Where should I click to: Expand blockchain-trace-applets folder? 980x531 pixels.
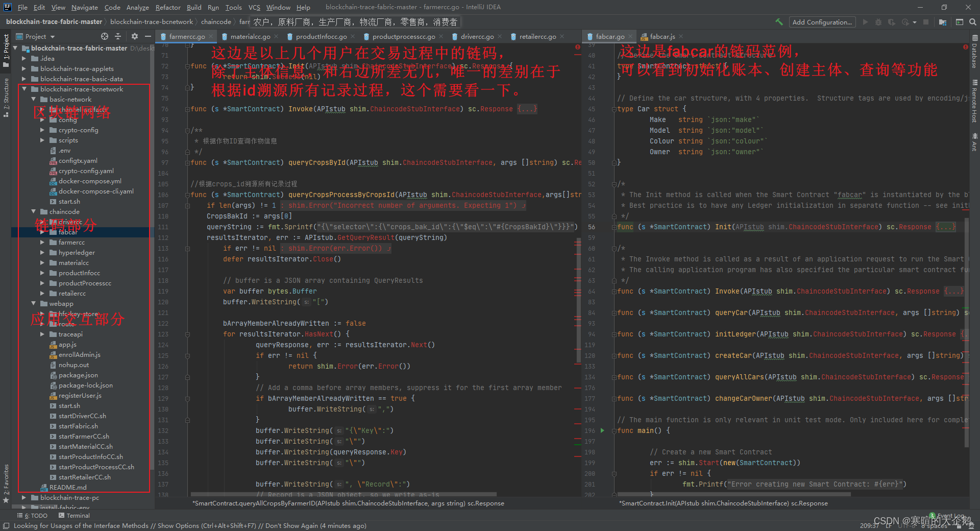(x=23, y=69)
